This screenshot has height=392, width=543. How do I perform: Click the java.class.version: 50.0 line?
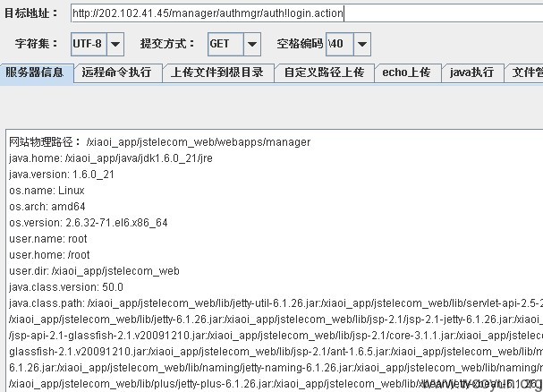click(x=66, y=287)
